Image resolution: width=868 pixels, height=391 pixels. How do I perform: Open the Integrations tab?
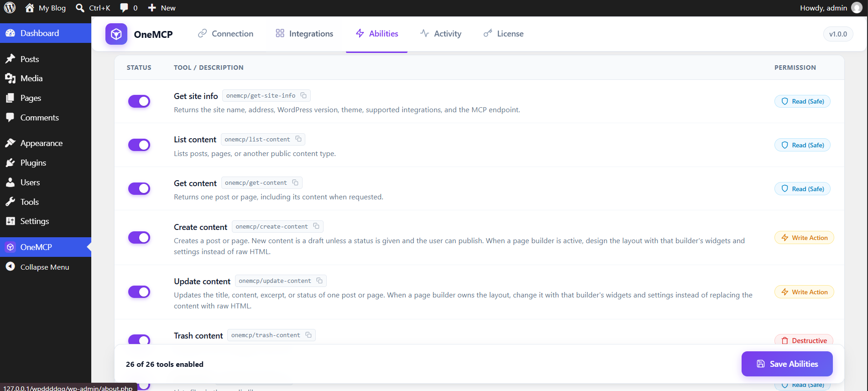pos(304,34)
